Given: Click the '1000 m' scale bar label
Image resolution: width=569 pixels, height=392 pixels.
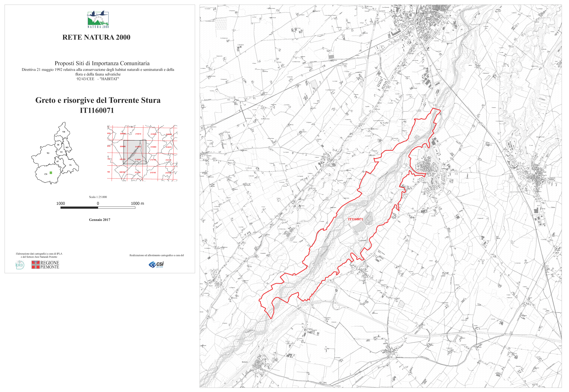Looking at the screenshot, I should tap(137, 203).
